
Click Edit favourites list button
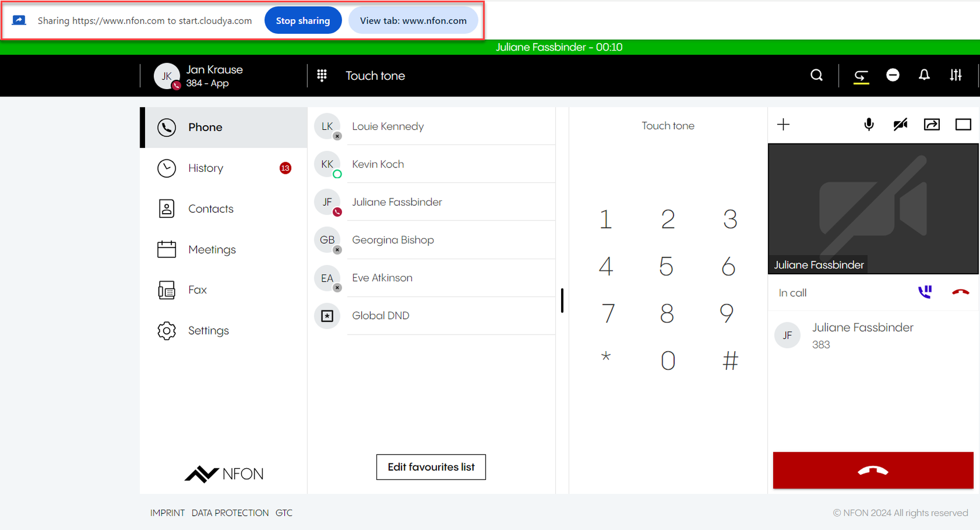tap(431, 467)
